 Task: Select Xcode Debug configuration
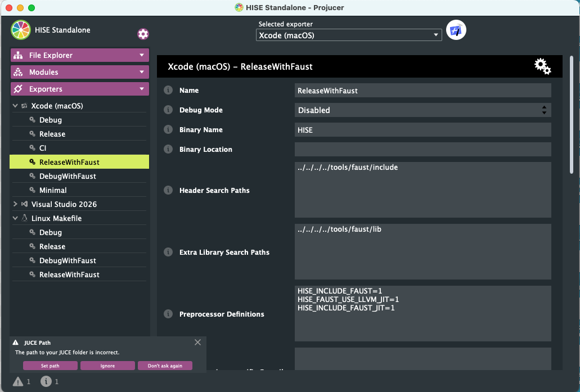pyautogui.click(x=79, y=120)
